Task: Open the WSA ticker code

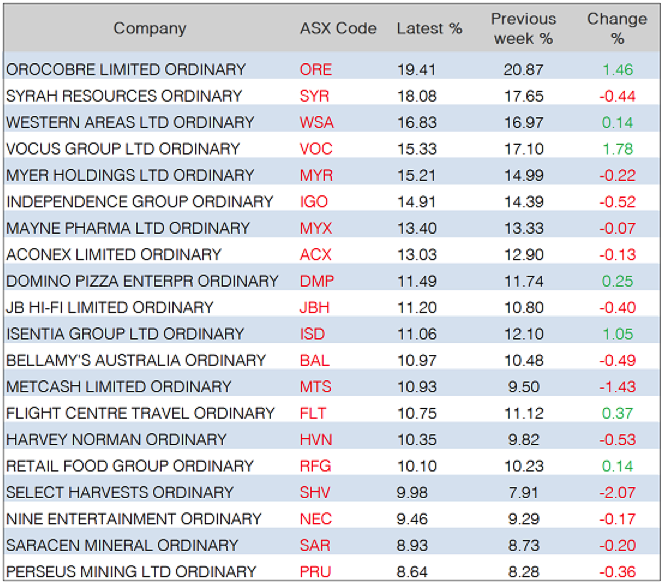Action: click(x=317, y=122)
